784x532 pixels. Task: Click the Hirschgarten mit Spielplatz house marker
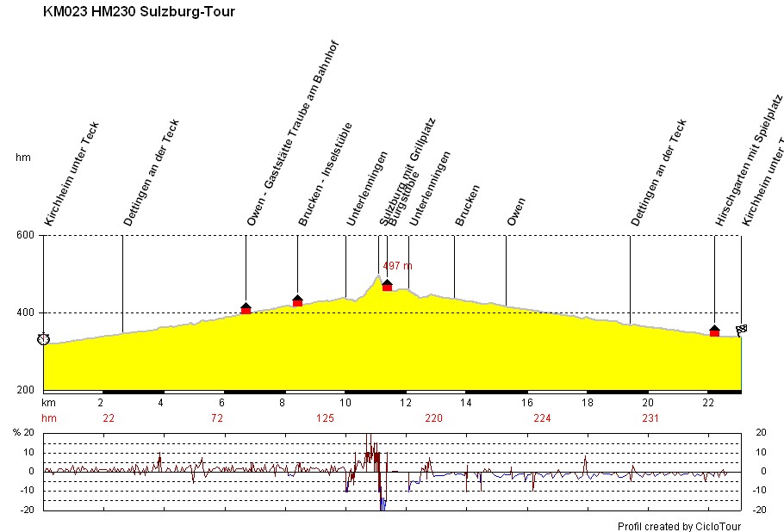pyautogui.click(x=714, y=331)
